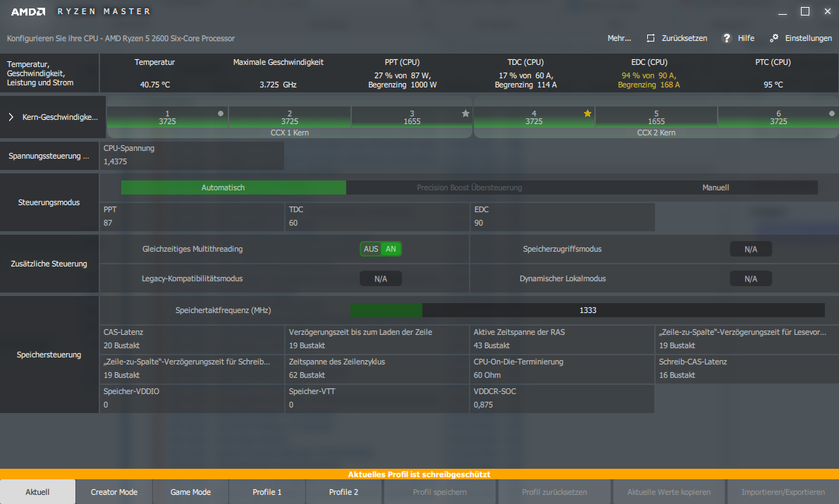Open the Profile 1 tab
Viewport: 839px width, 504px height.
pos(267,492)
